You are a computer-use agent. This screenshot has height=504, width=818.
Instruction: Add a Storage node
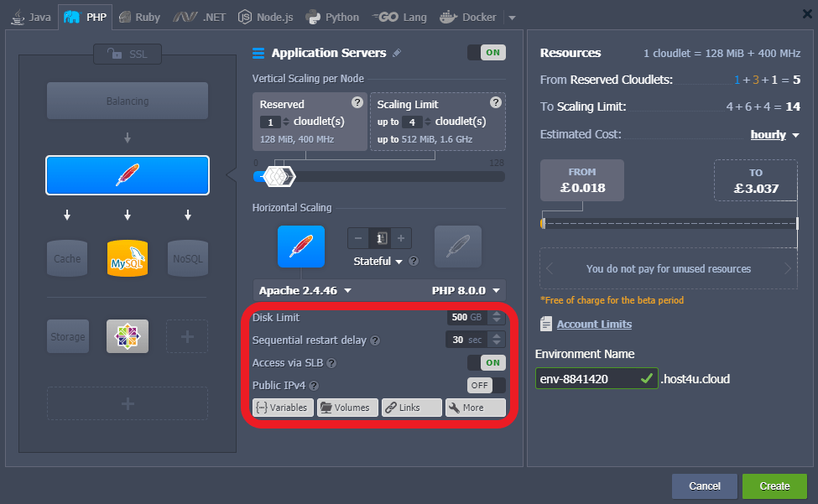(68, 336)
